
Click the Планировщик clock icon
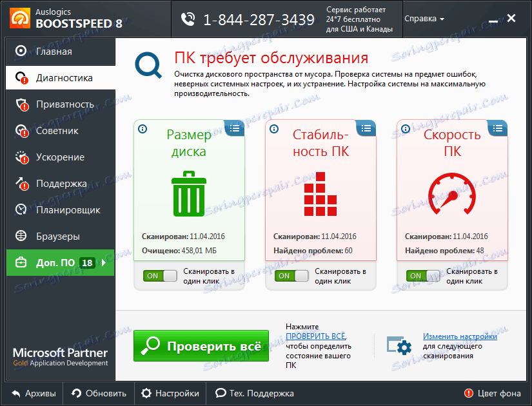[21, 209]
